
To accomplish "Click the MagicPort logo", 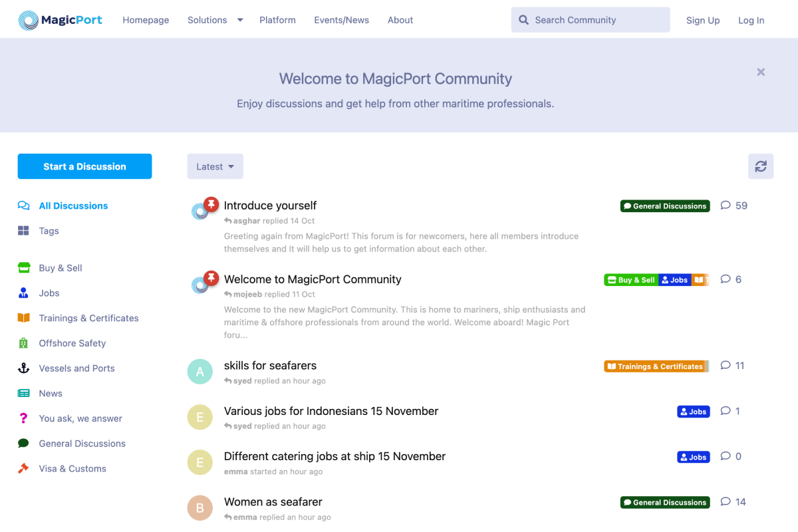I will [x=60, y=19].
